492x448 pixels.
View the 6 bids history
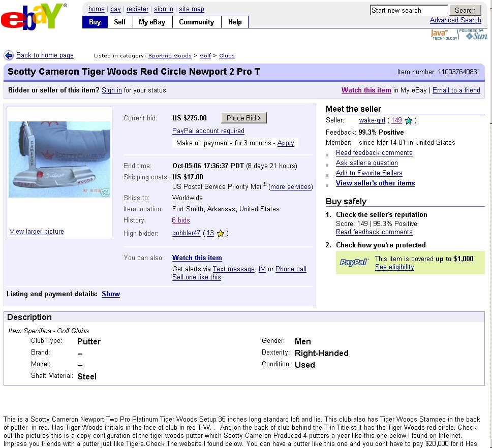click(181, 220)
